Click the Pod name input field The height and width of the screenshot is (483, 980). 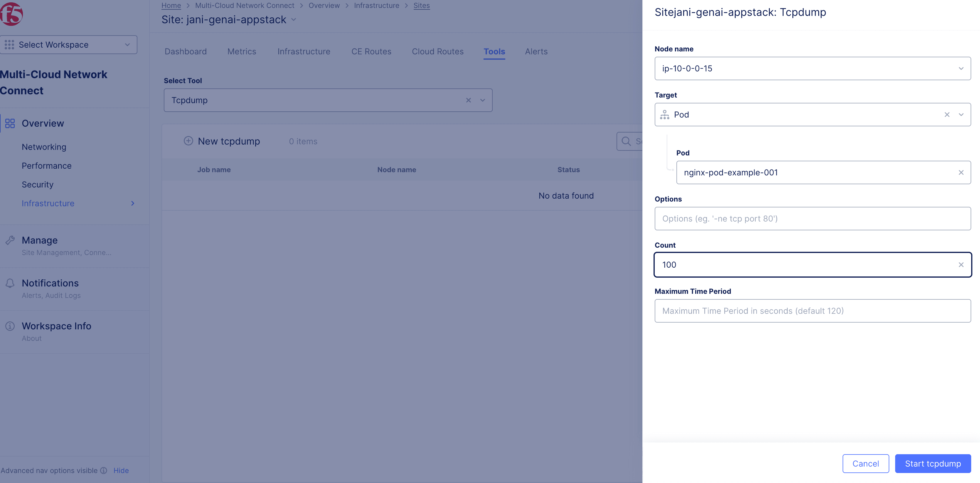823,172
